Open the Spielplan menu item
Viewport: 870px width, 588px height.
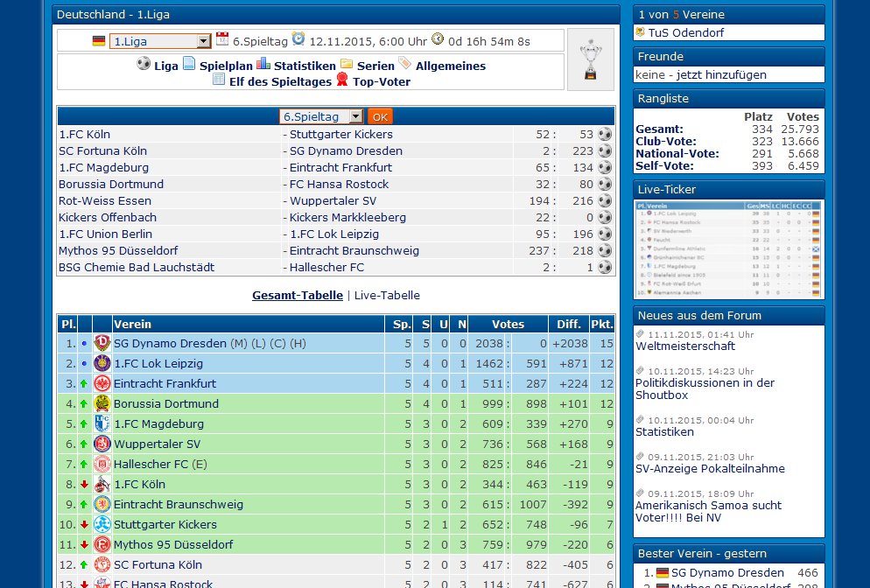tap(226, 66)
